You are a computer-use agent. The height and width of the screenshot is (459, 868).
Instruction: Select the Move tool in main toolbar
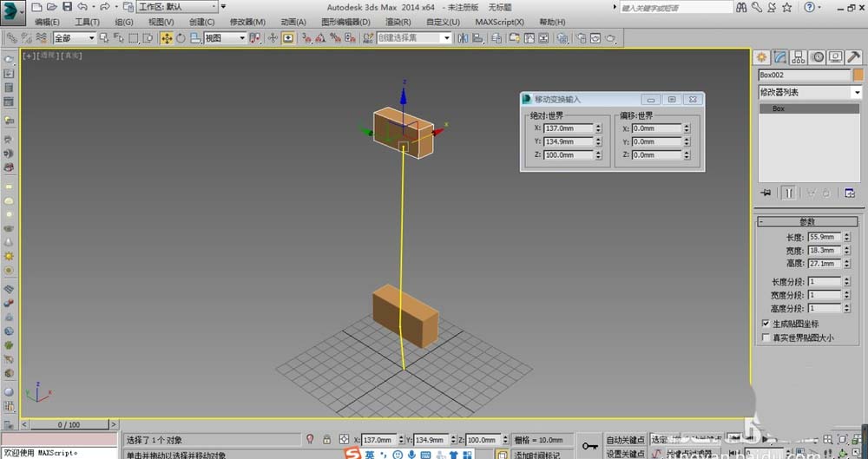[x=166, y=38]
